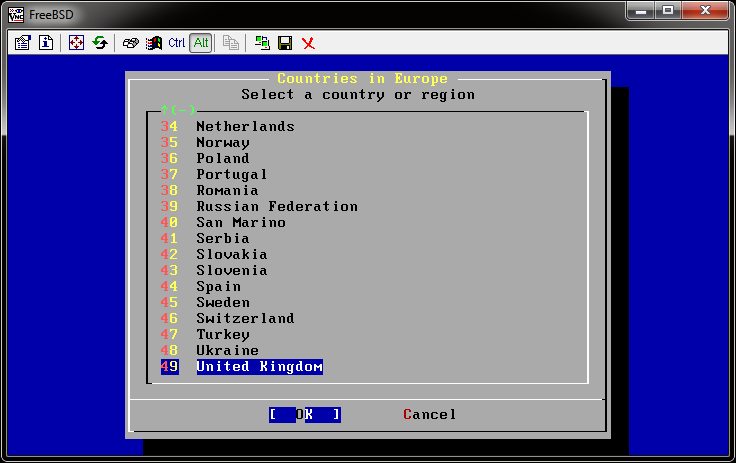Image resolution: width=736 pixels, height=463 pixels.
Task: Select Serbia in the country list
Action: (223, 238)
